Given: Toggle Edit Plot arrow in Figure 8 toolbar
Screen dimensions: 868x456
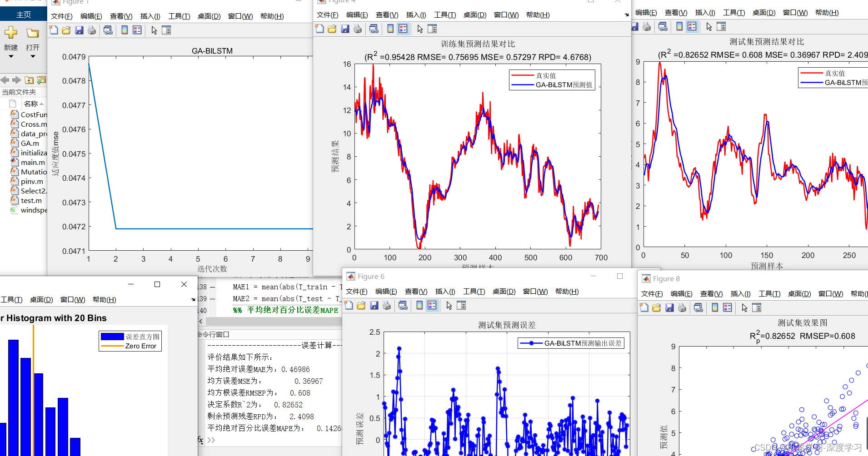Looking at the screenshot, I should coord(744,308).
